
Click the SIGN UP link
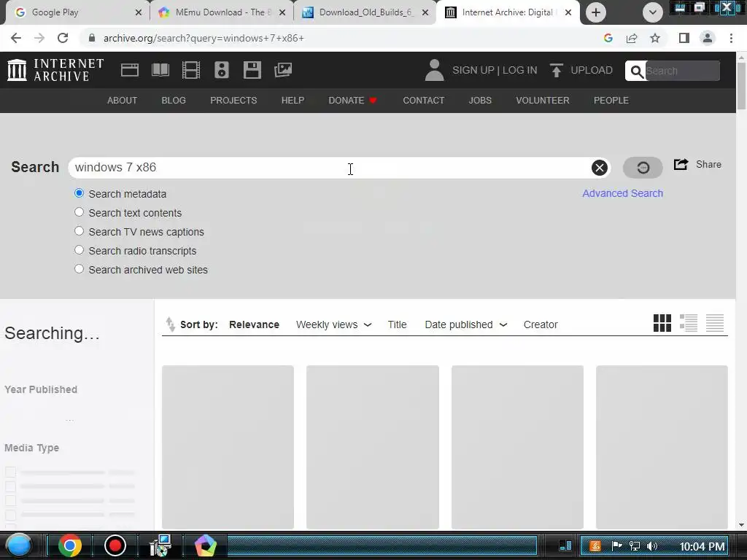click(473, 70)
